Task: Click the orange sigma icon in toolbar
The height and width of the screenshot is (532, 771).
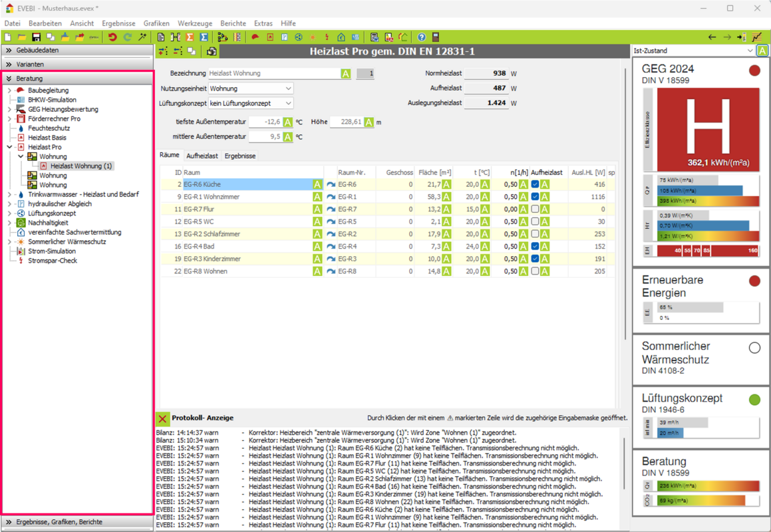Action: 190,37
